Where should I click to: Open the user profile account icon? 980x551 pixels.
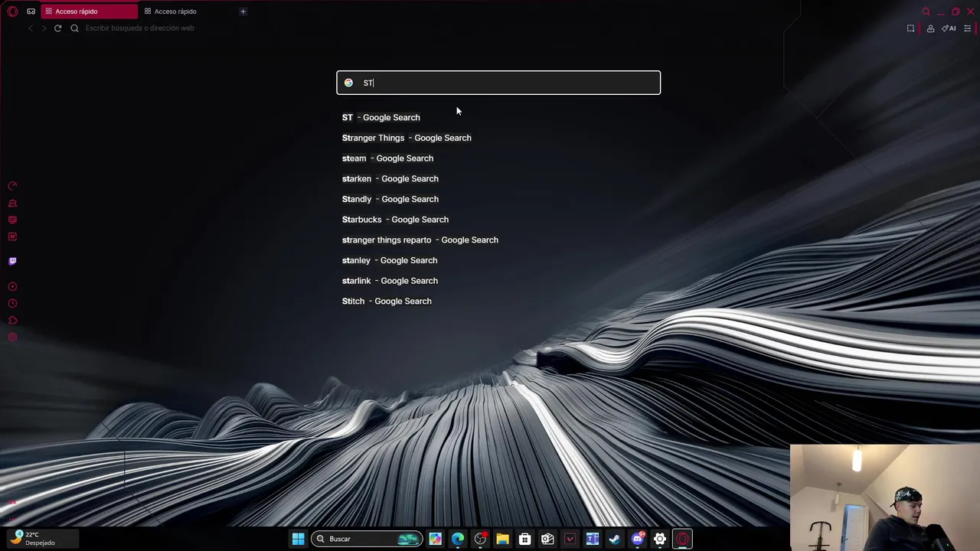(x=930, y=28)
